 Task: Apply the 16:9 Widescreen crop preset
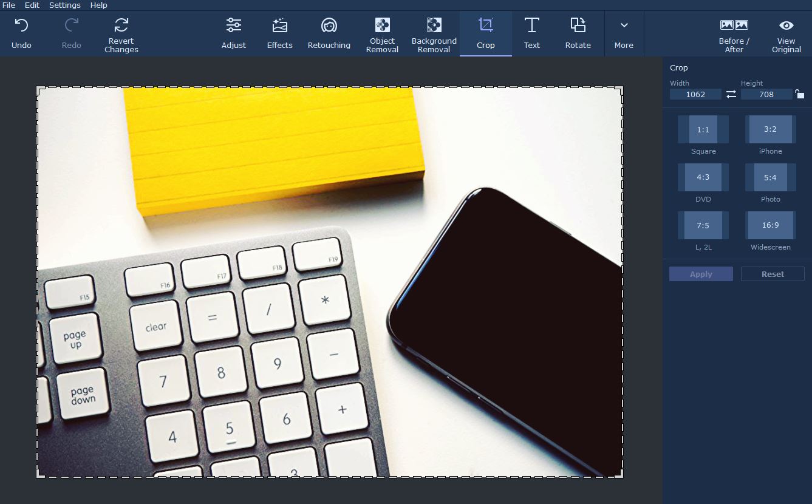(769, 225)
